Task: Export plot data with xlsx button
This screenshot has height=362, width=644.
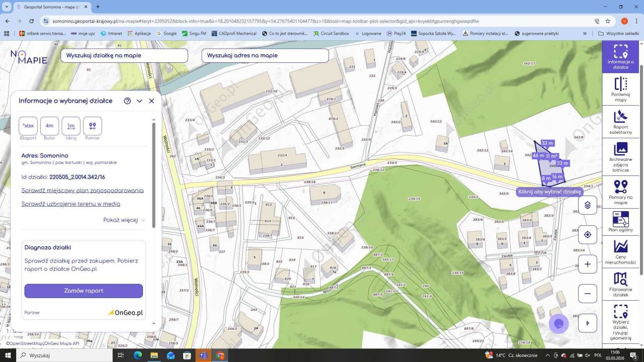Action: pyautogui.click(x=28, y=126)
